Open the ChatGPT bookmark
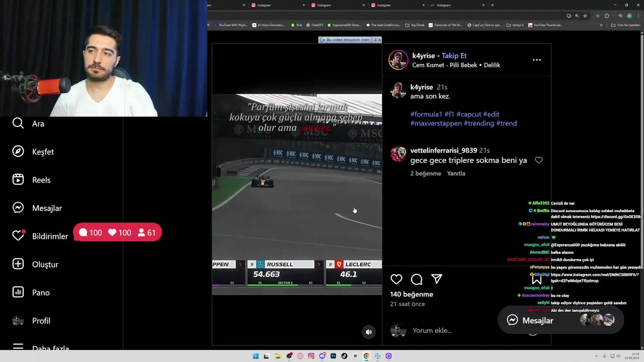The height and width of the screenshot is (362, 644). pyautogui.click(x=315, y=25)
